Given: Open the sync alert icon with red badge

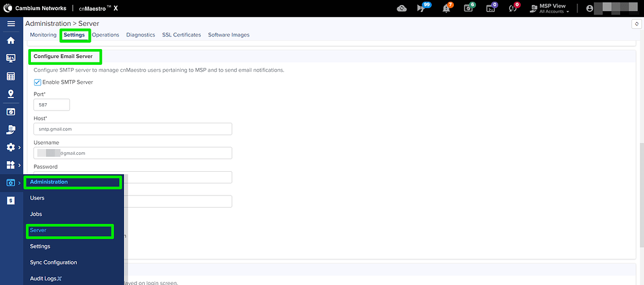Looking at the screenshot, I should pyautogui.click(x=514, y=8).
